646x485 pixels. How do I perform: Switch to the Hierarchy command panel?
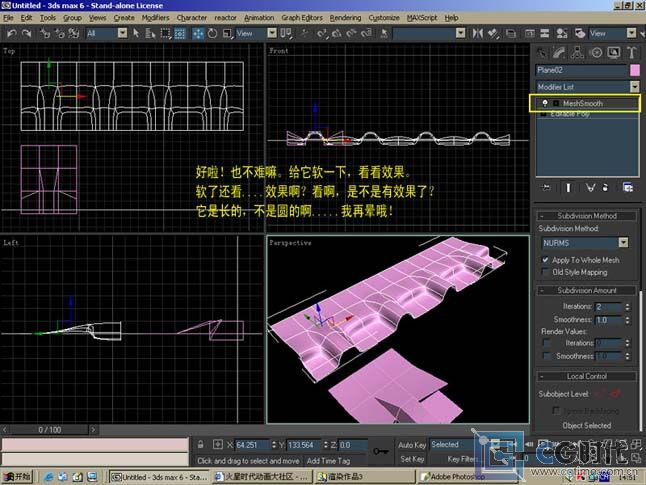(577, 53)
